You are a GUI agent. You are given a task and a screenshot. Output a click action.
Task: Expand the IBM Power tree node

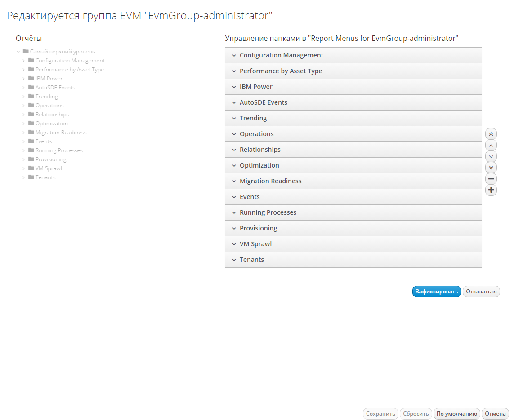click(x=24, y=79)
